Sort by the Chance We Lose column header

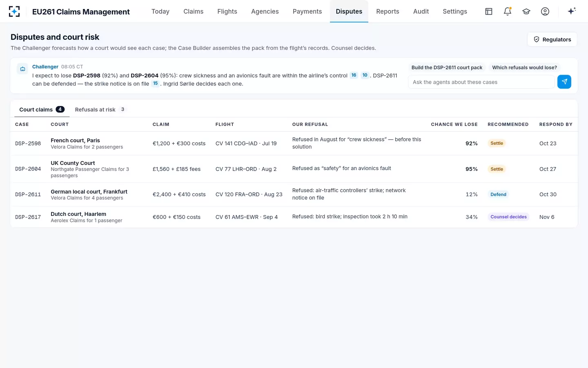[x=454, y=124]
